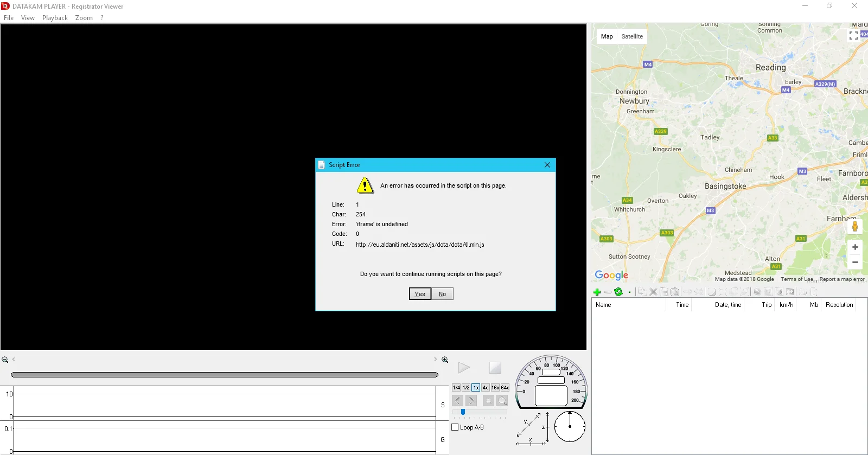
Task: Click the Basingstoke label on the map
Action: 725,186
